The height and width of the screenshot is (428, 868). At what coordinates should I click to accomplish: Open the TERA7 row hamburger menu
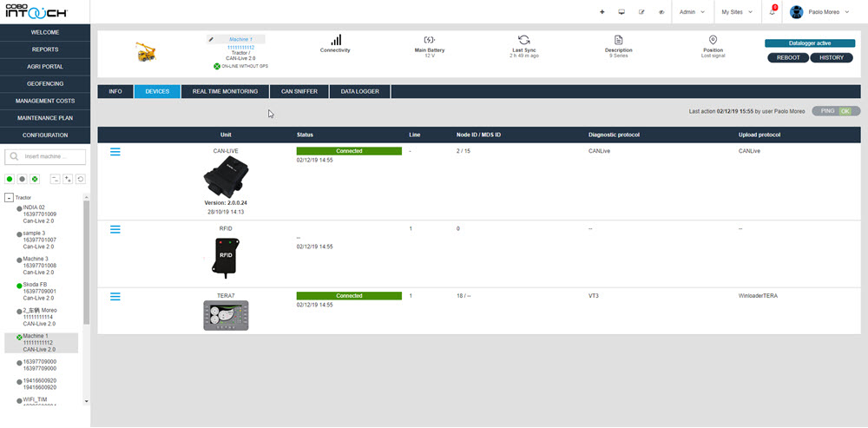point(115,297)
